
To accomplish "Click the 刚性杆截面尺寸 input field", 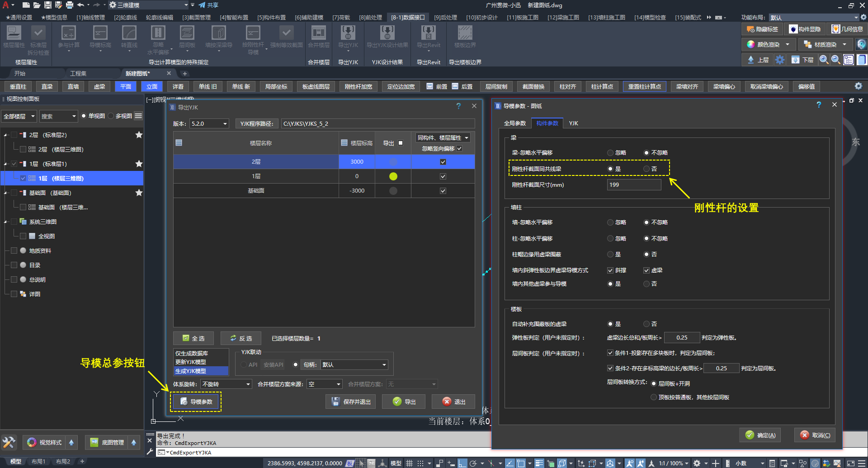I will pyautogui.click(x=633, y=185).
